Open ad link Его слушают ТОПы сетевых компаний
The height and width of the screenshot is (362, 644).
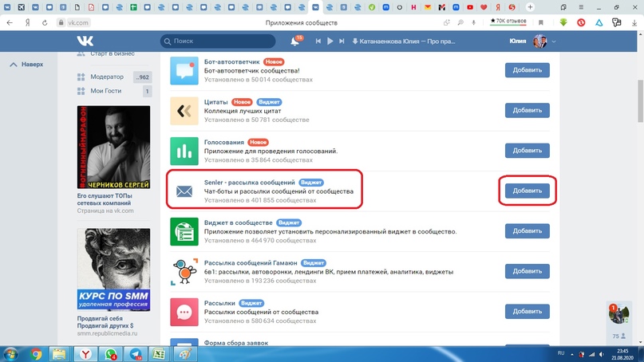click(105, 199)
